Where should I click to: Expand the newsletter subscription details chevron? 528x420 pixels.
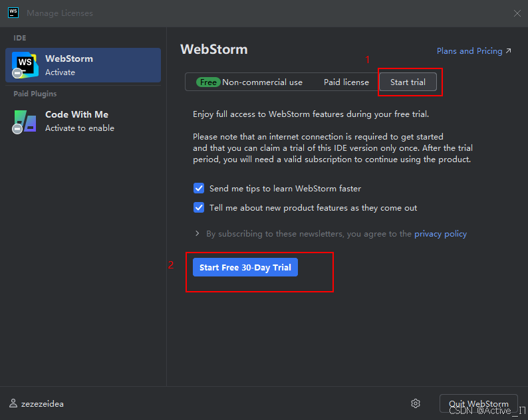click(198, 233)
